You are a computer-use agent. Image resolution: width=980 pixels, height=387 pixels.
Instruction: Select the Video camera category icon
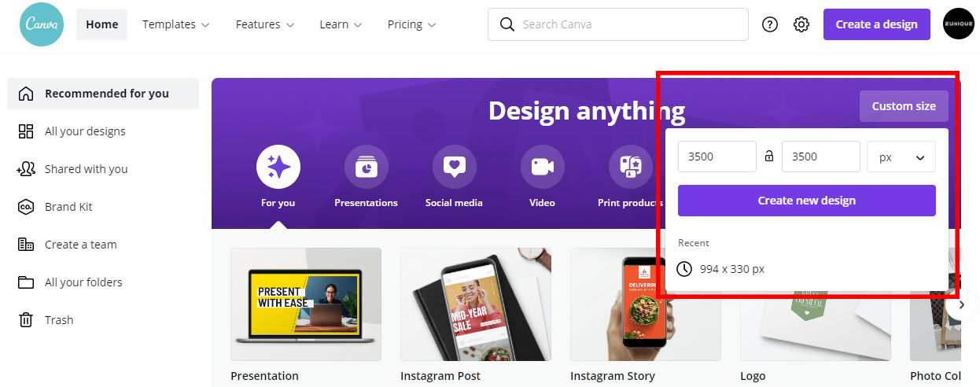[543, 167]
